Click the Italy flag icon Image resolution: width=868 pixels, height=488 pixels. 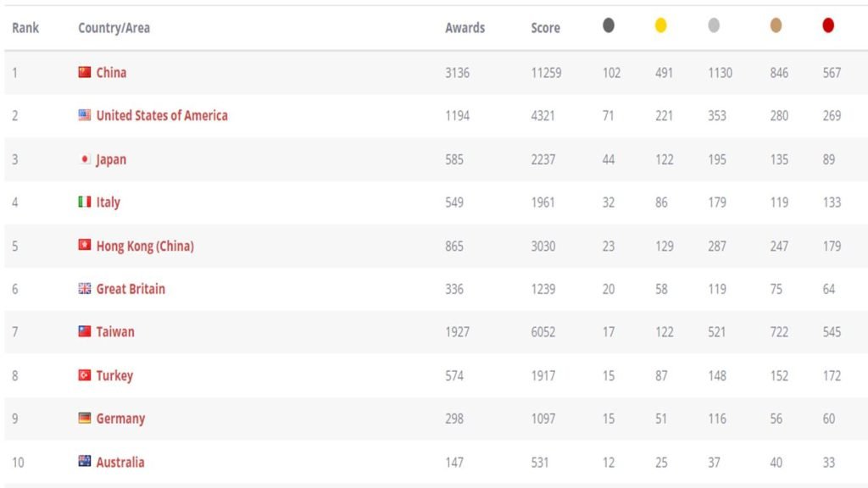pyautogui.click(x=84, y=202)
